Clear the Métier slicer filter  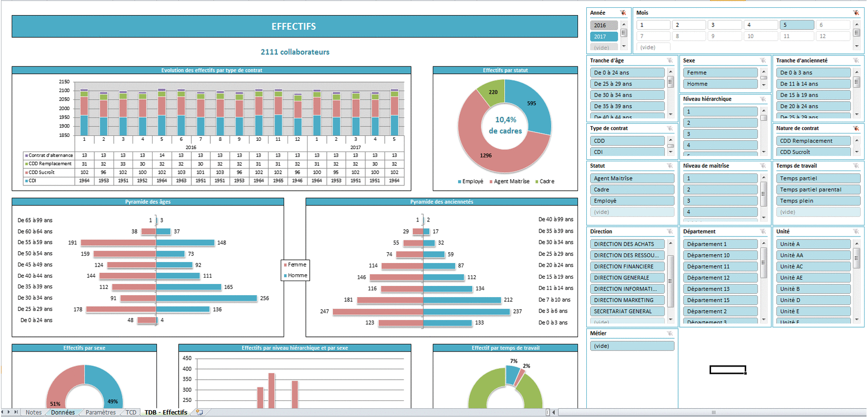click(670, 333)
